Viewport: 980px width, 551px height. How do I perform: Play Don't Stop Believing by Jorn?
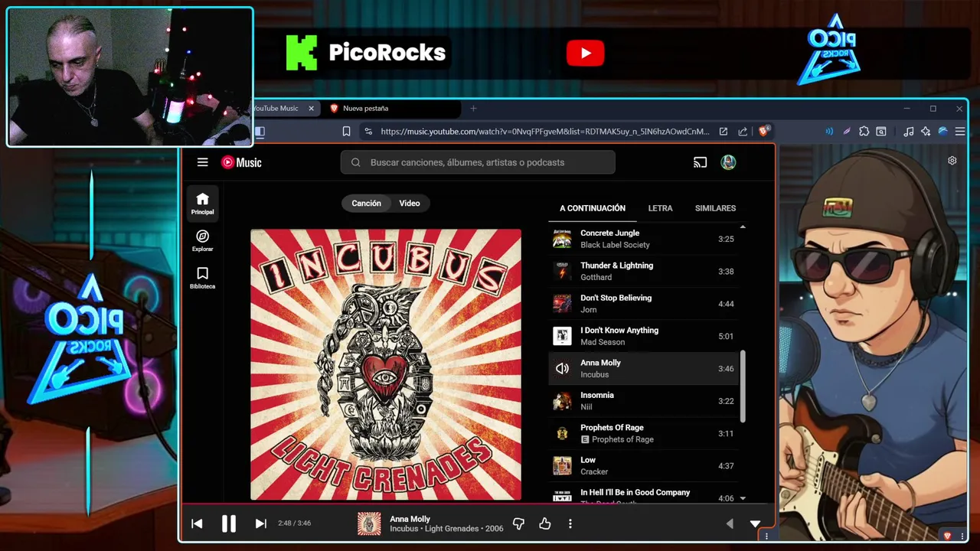coord(643,304)
